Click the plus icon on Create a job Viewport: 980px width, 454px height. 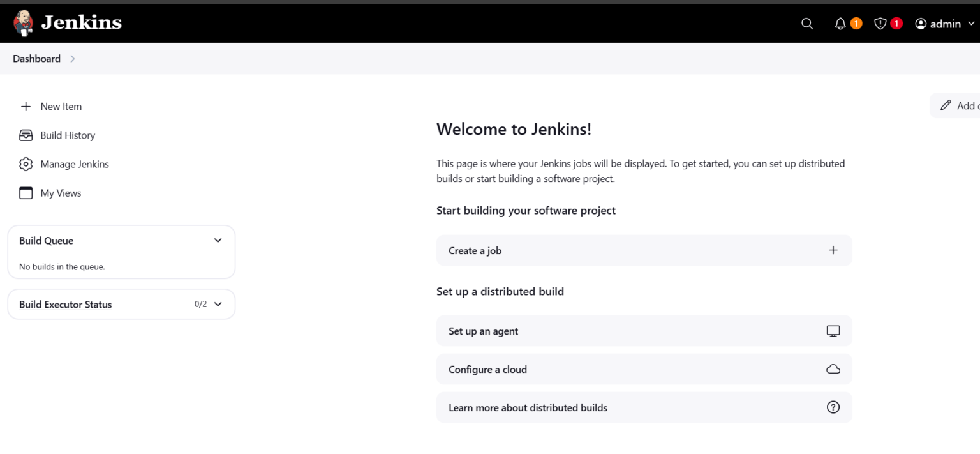coord(833,250)
